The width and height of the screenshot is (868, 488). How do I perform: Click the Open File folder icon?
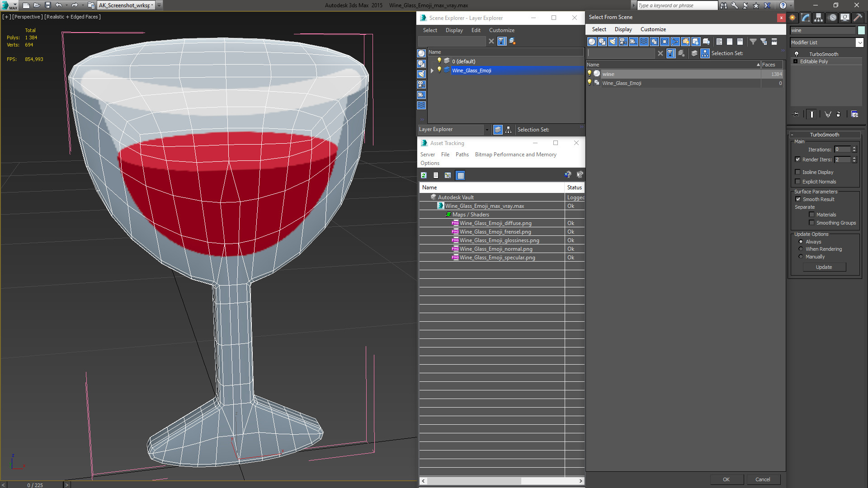(x=37, y=5)
